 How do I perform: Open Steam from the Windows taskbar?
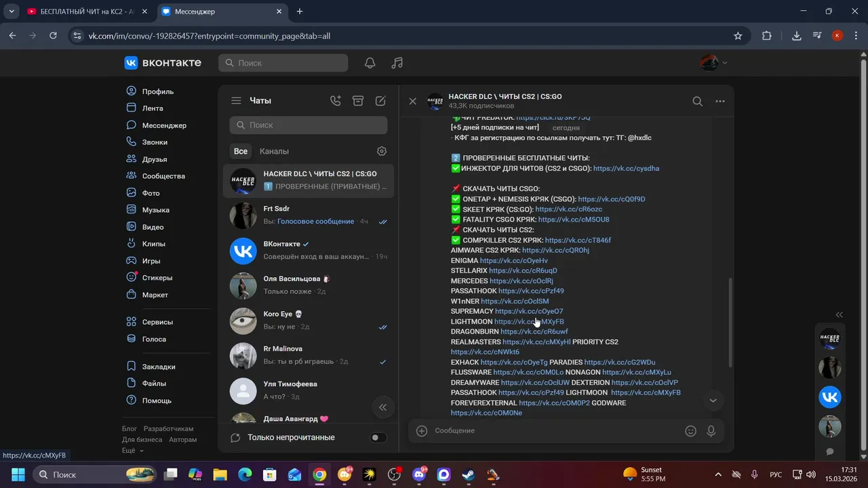[x=468, y=474]
